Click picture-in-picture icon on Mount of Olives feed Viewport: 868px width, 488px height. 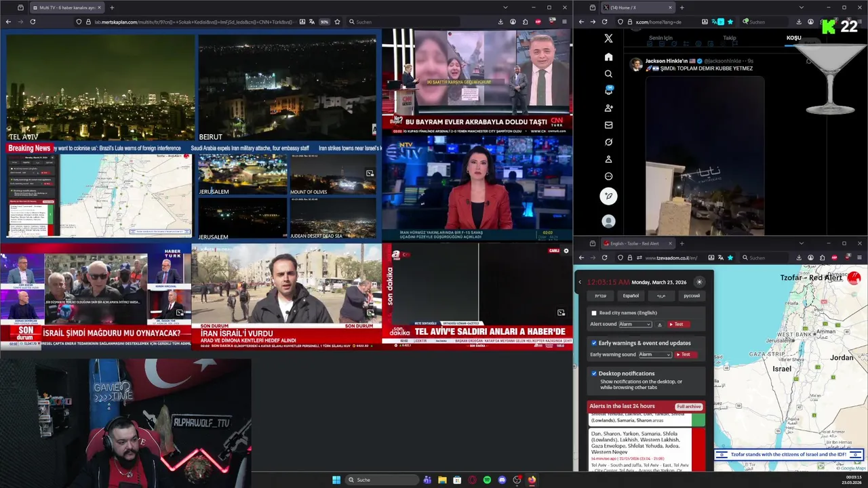[x=370, y=174]
